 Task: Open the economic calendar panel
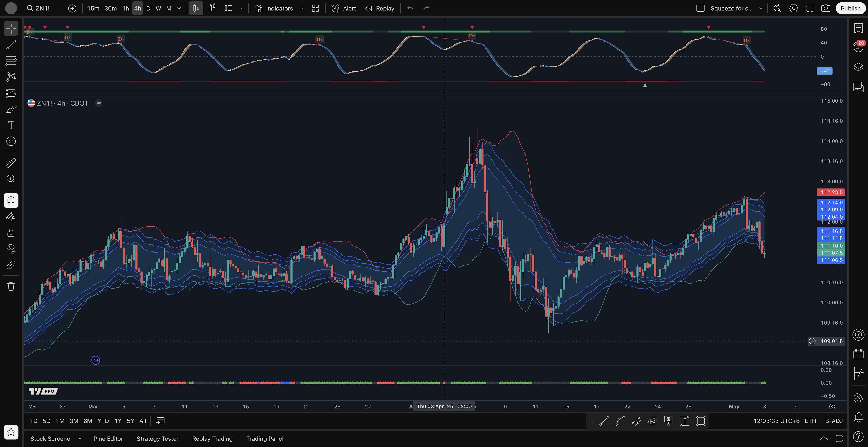858,354
